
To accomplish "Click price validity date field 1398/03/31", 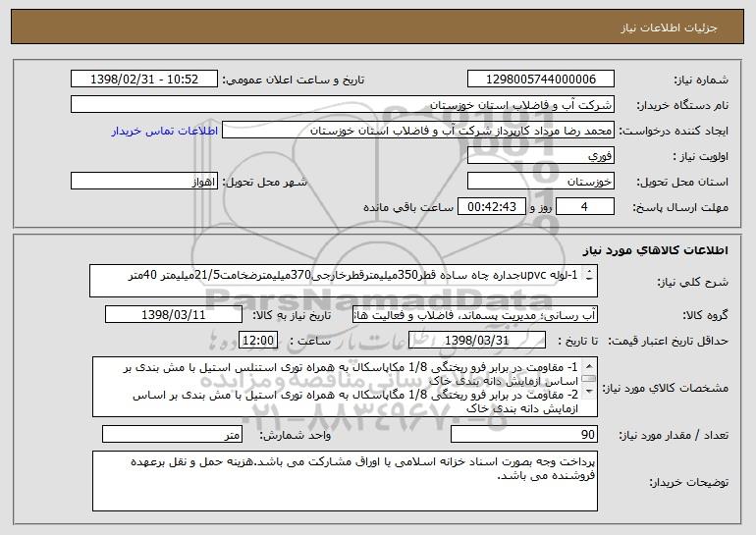I will click(x=477, y=341).
